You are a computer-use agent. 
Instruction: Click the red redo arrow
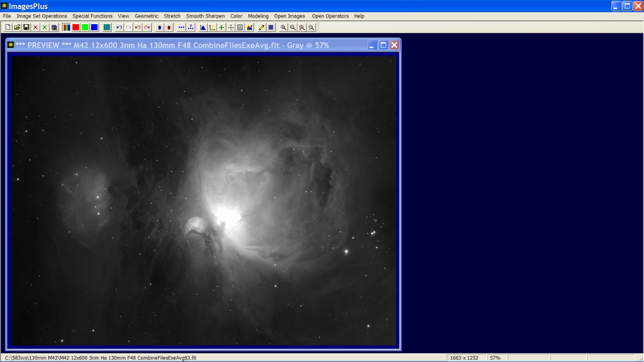tap(147, 27)
